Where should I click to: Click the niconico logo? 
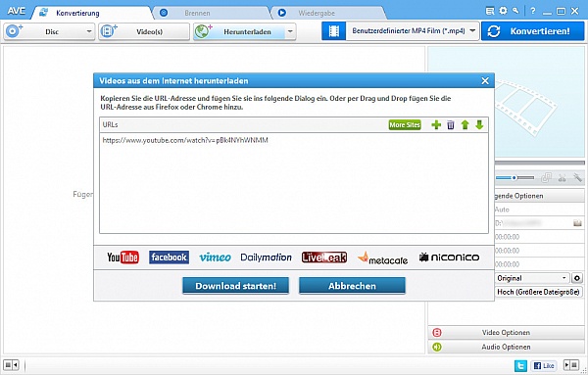tap(449, 258)
